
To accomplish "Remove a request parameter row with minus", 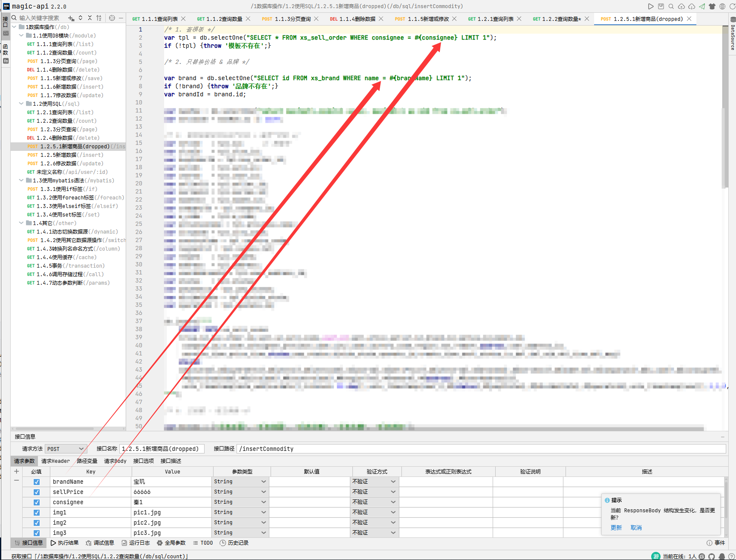I will pyautogui.click(x=17, y=480).
